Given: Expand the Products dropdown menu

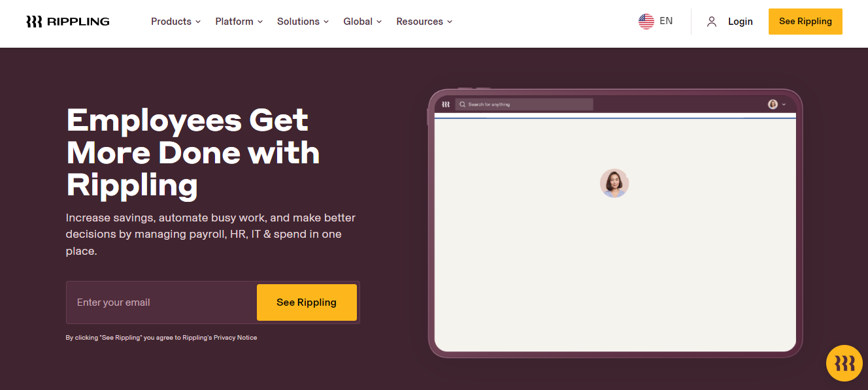Looking at the screenshot, I should (x=176, y=22).
